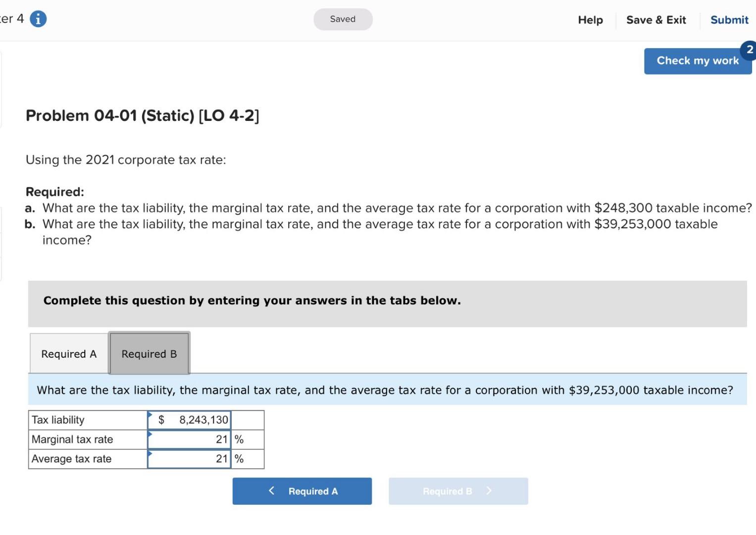
Task: Click the Saved status pill
Action: coord(343,19)
